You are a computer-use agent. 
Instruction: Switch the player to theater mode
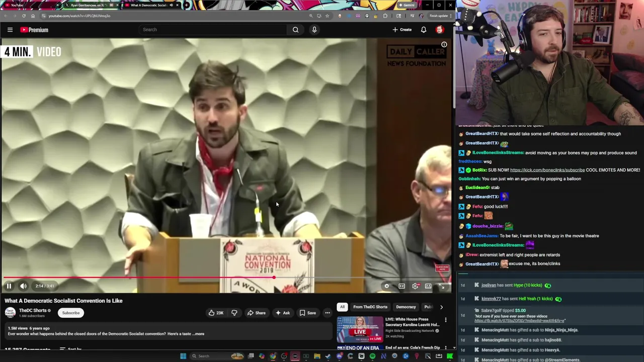pyautogui.click(x=428, y=286)
